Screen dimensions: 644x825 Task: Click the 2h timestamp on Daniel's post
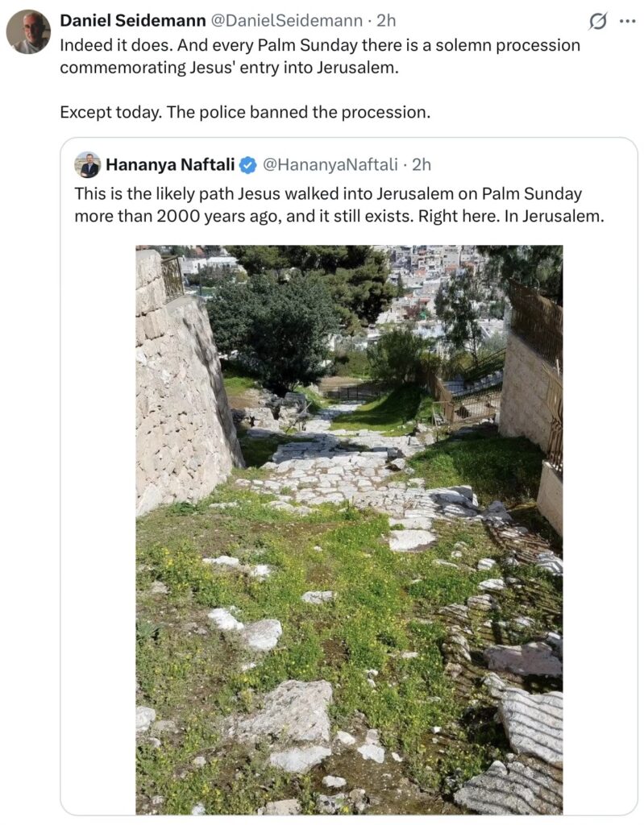[x=387, y=20]
